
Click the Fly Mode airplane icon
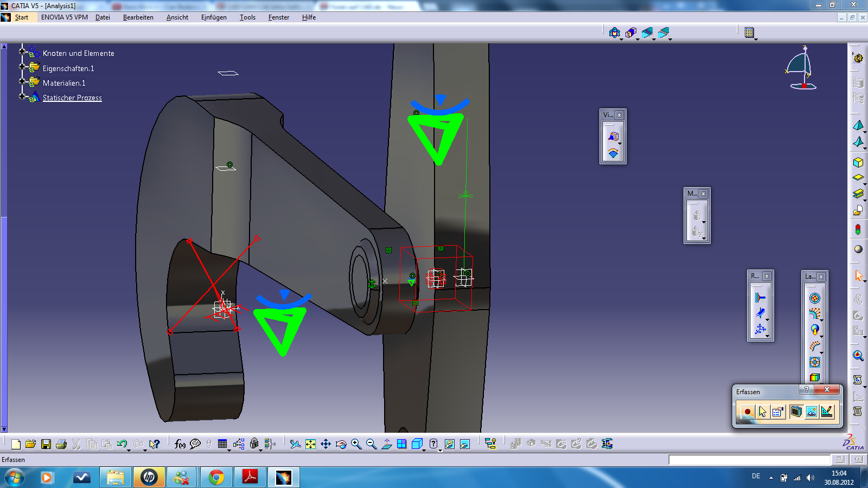click(295, 444)
